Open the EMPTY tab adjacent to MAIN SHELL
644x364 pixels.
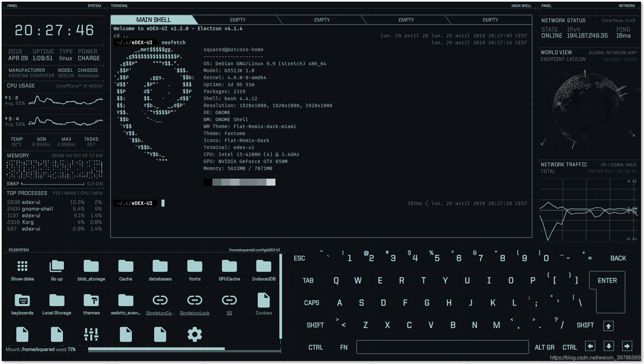point(238,20)
